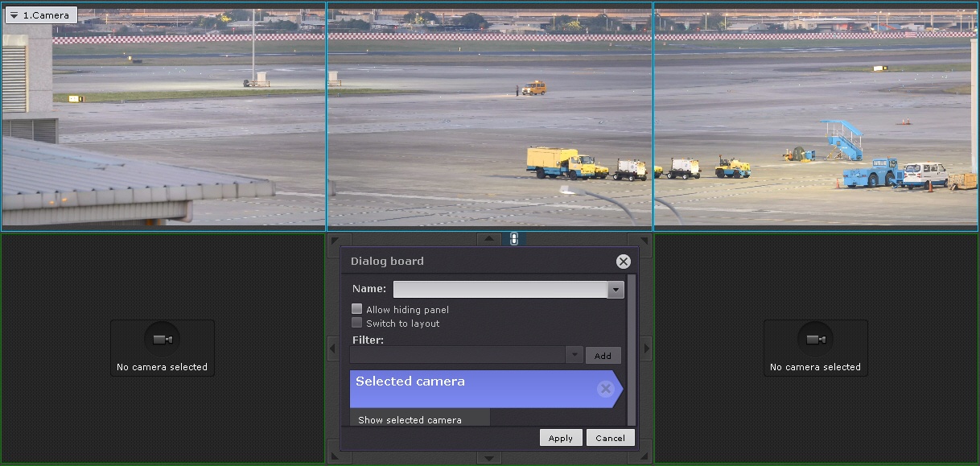Click the down arrow on cell bottom edge
This screenshot has height=466, width=980.
tap(489, 458)
